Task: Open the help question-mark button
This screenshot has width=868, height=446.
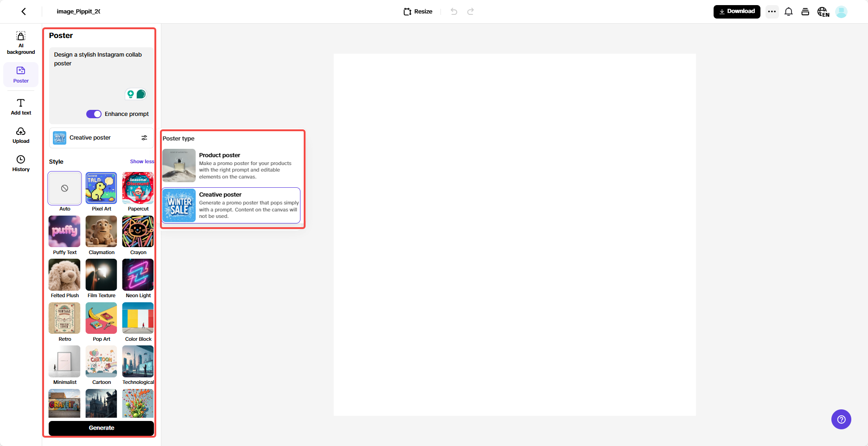Action: 841,419
